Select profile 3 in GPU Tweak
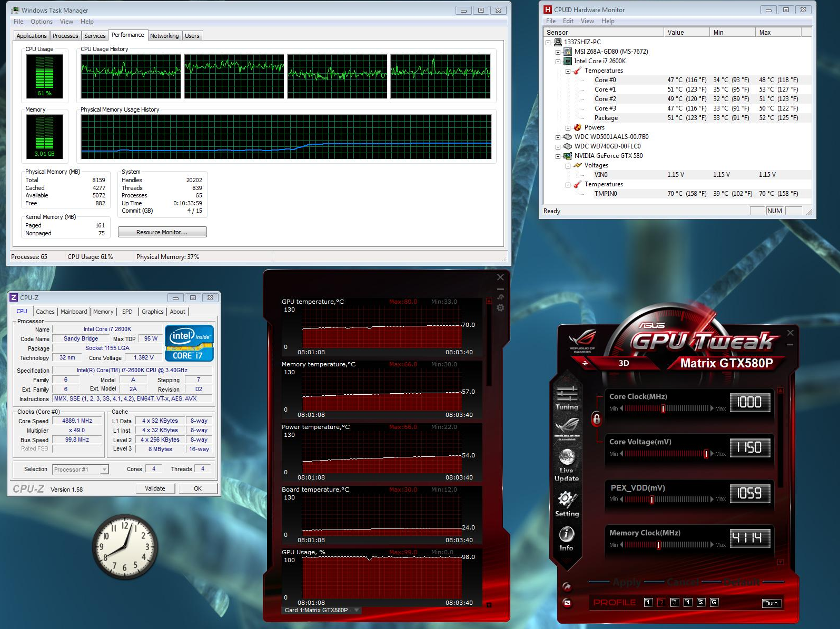This screenshot has width=840, height=629. coord(675,602)
